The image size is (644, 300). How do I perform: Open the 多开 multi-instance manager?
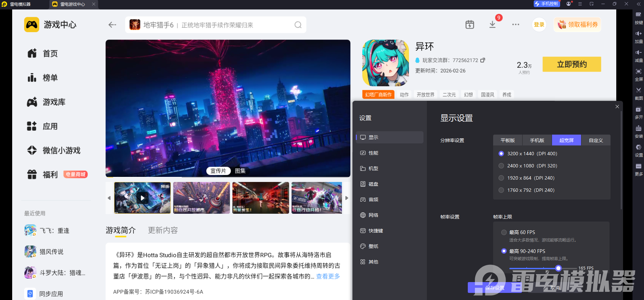click(639, 113)
